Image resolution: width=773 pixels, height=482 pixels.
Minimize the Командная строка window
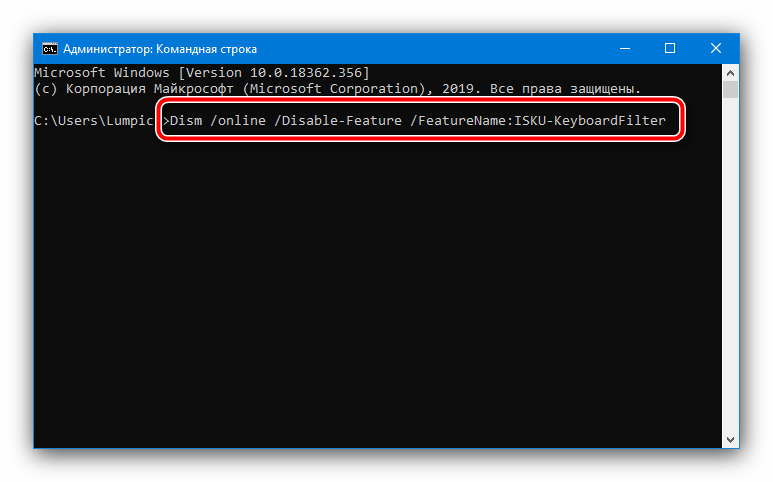point(625,48)
